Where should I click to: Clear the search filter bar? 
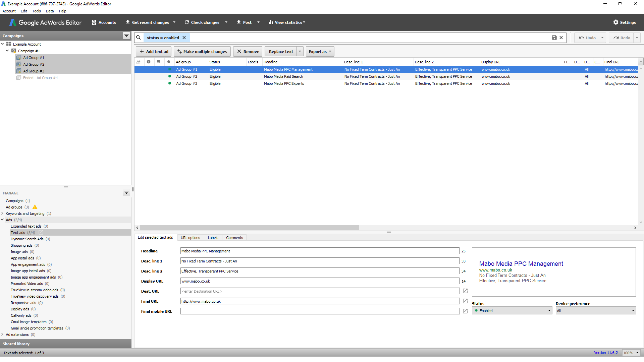point(561,38)
